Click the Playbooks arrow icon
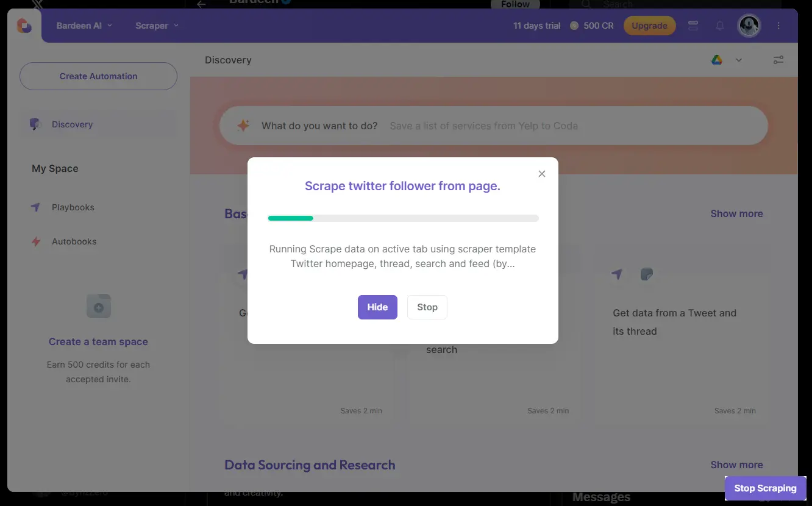Viewport: 812px width, 506px height. pyautogui.click(x=36, y=207)
